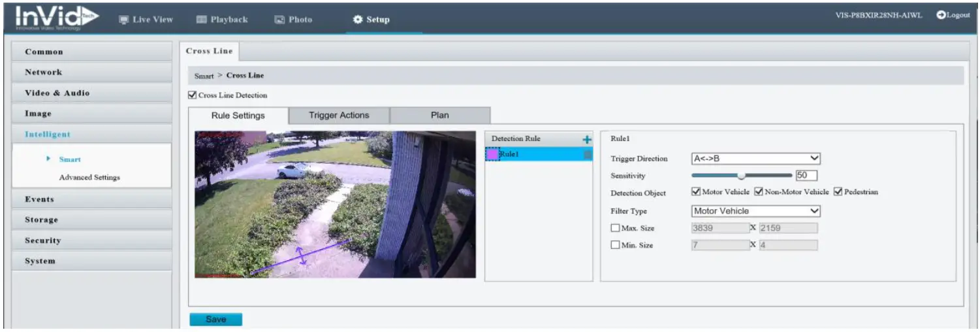
Task: Add a detection rule with plus icon
Action: tap(586, 139)
